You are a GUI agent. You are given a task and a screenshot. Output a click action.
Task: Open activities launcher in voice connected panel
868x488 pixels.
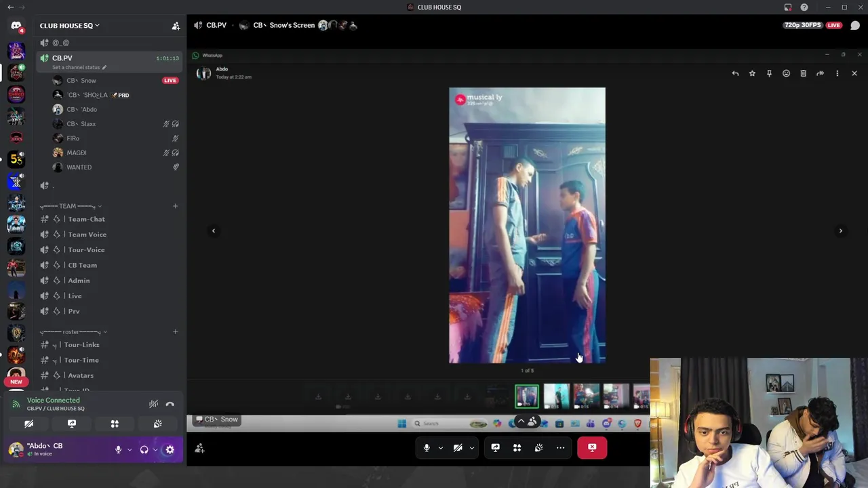115,424
